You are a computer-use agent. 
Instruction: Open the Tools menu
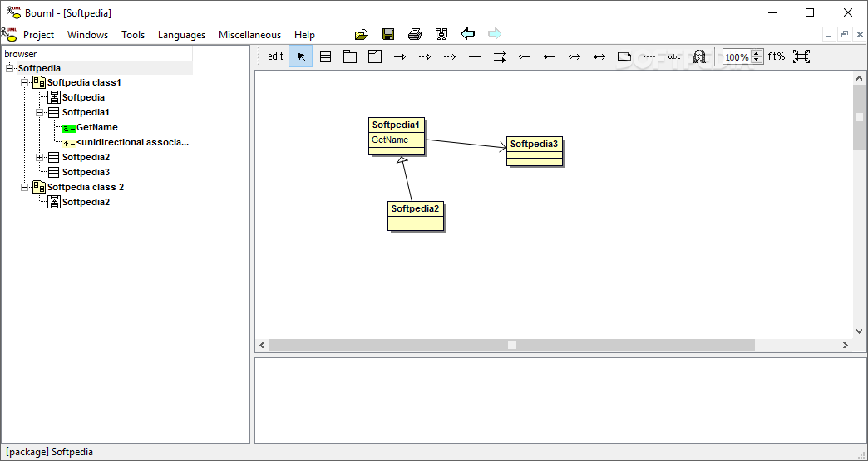133,34
